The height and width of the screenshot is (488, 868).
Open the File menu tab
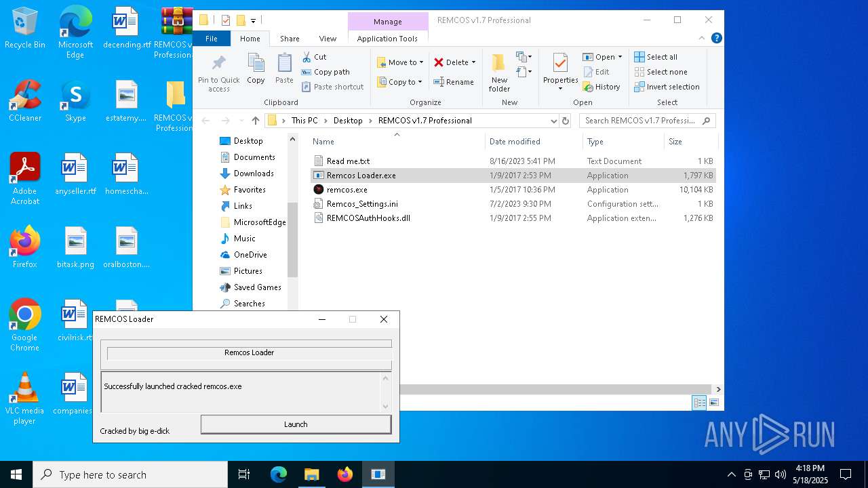coord(212,39)
